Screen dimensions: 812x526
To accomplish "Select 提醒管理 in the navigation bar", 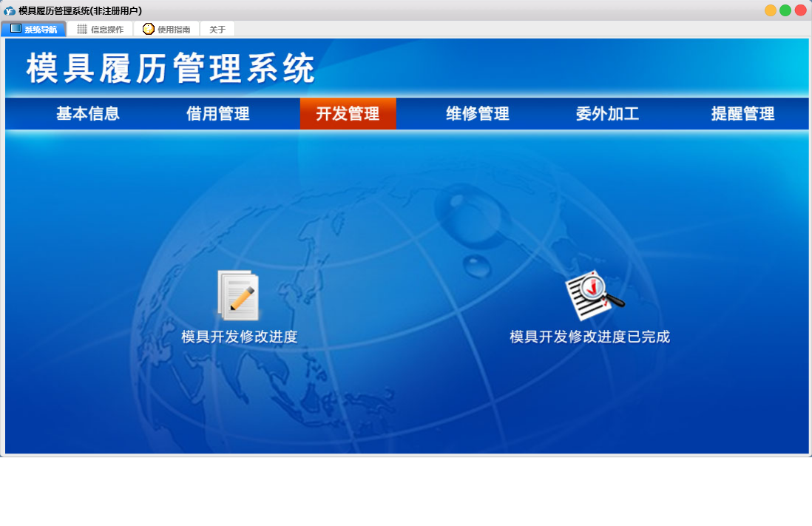I will pyautogui.click(x=742, y=113).
